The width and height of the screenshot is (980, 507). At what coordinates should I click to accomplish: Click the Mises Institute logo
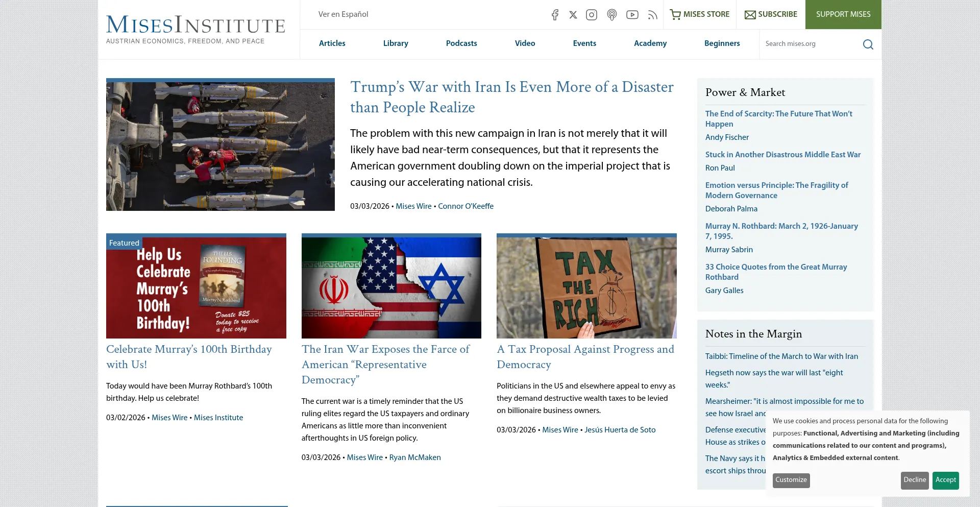[x=195, y=30]
